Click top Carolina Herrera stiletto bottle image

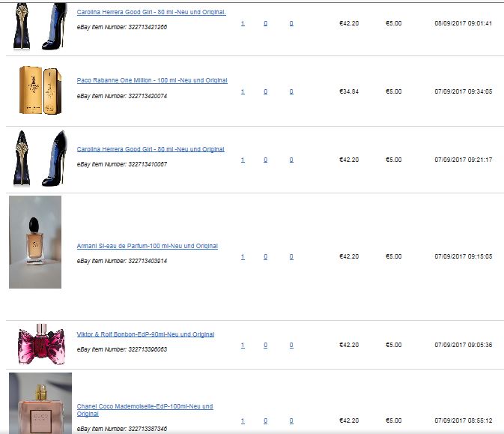(40, 26)
